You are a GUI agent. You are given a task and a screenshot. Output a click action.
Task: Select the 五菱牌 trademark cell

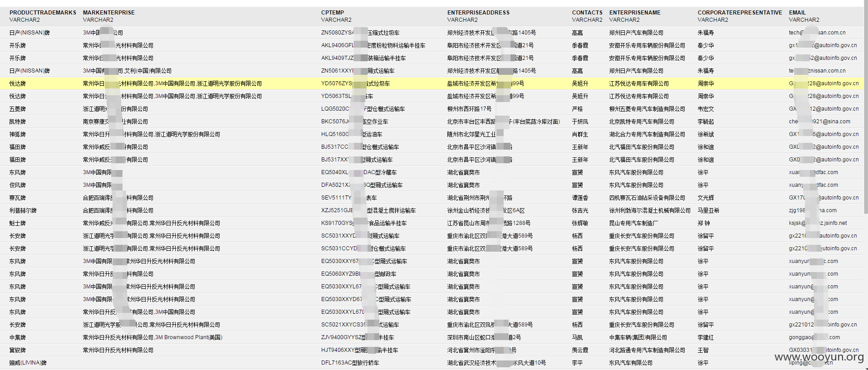coord(18,109)
